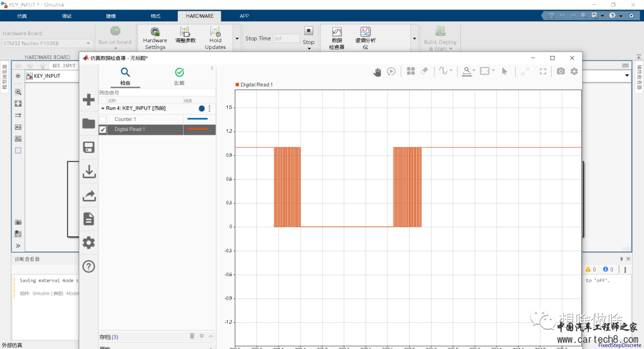This screenshot has width=644, height=349.
Task: Open the question-mark help icon in sidebar
Action: tap(89, 267)
